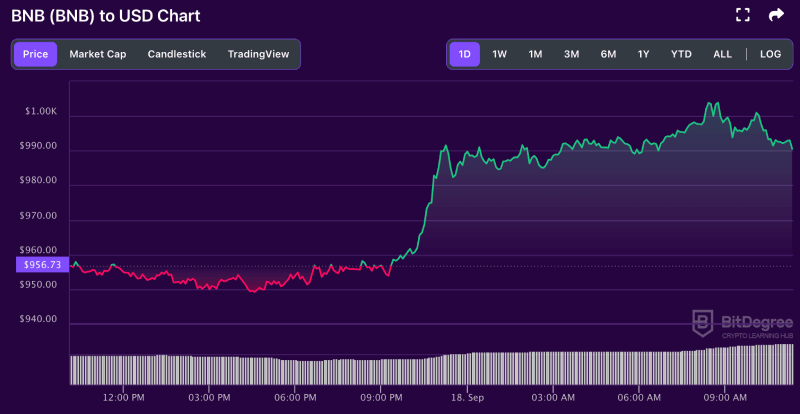Image resolution: width=800 pixels, height=414 pixels.
Task: Set the chart range to 3M
Action: (x=571, y=54)
